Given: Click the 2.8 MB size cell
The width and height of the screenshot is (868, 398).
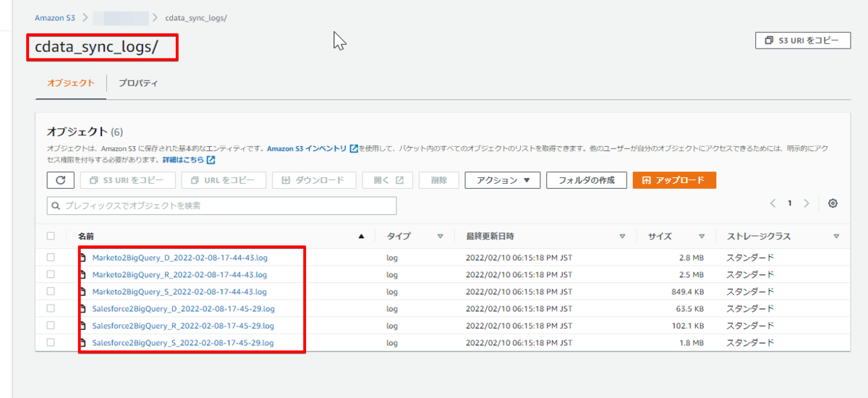Looking at the screenshot, I should pos(691,257).
